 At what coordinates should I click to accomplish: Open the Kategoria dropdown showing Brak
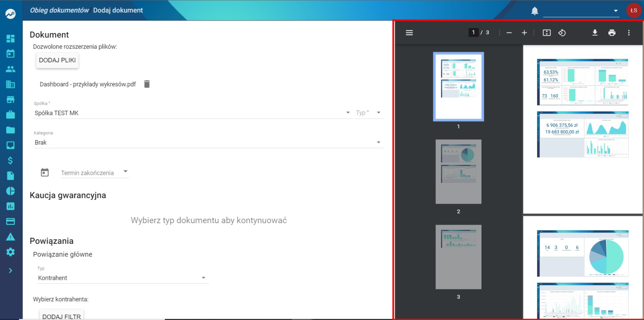coord(209,142)
